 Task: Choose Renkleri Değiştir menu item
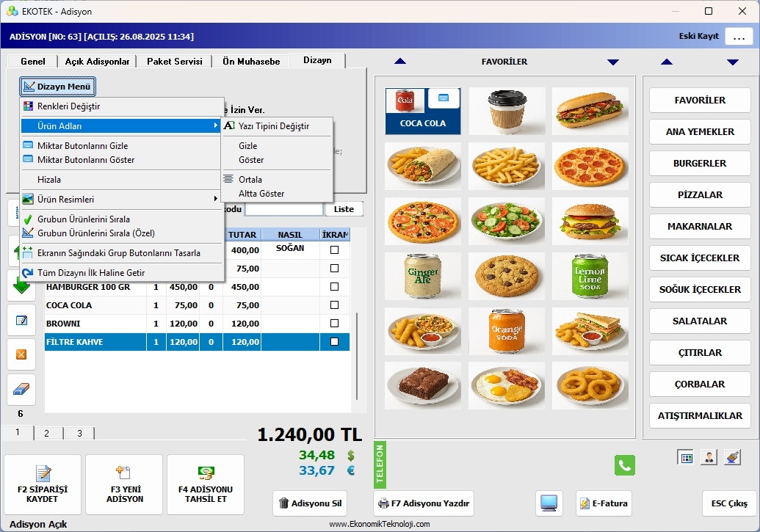[x=121, y=106]
